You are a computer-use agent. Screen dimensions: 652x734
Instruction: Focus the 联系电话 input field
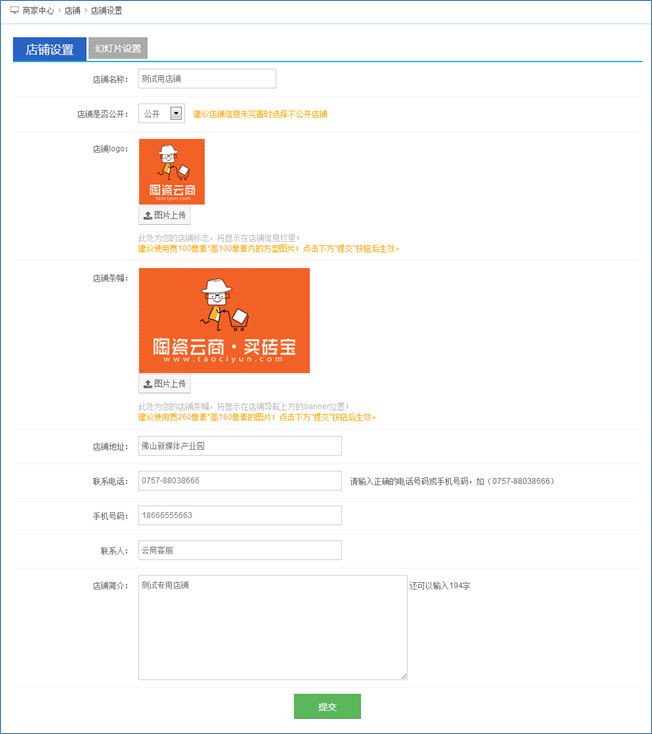click(240, 481)
